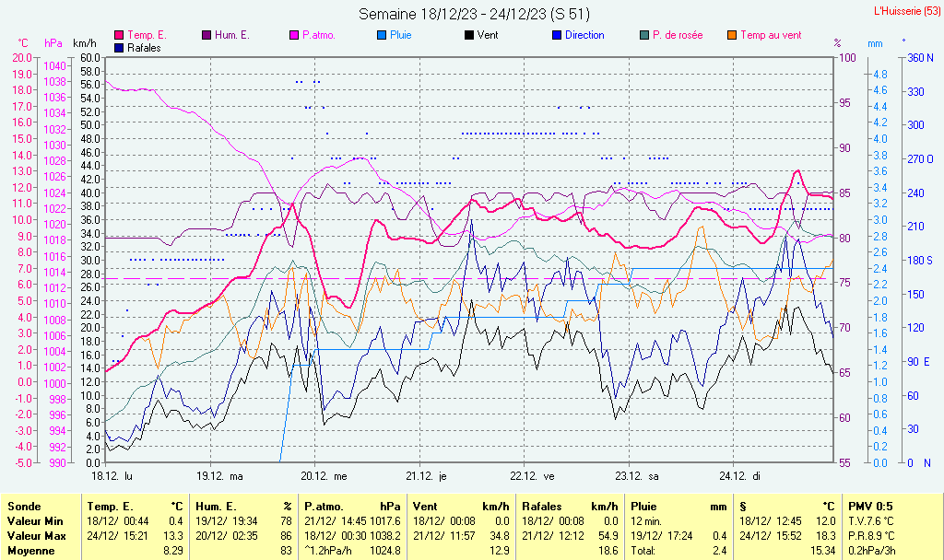Click the Rafales table column header

[542, 507]
